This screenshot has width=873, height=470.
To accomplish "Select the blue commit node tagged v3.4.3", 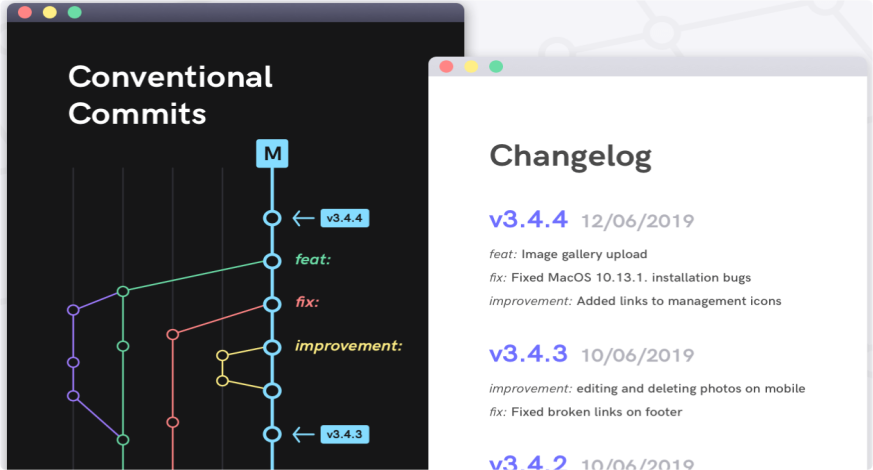I will (x=272, y=434).
